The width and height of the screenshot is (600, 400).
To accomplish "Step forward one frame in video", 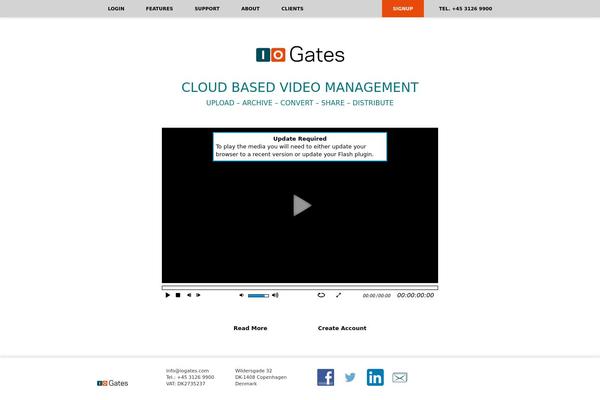I will [x=198, y=295].
